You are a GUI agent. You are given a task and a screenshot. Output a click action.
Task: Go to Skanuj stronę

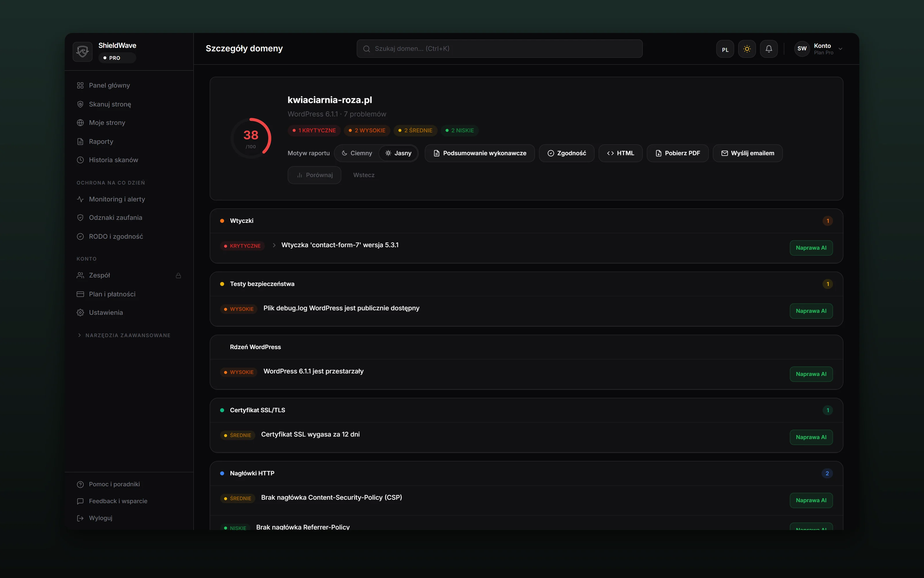coord(129,104)
